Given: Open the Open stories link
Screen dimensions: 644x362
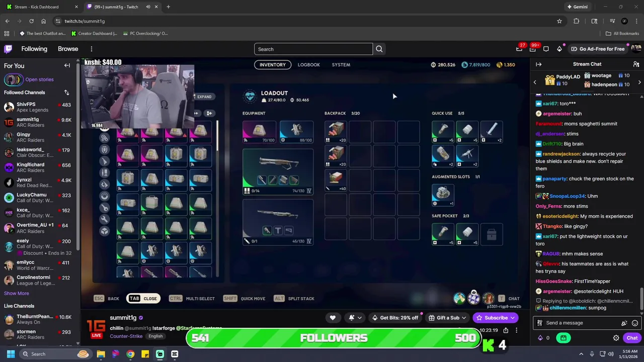Looking at the screenshot, I should click(39, 79).
